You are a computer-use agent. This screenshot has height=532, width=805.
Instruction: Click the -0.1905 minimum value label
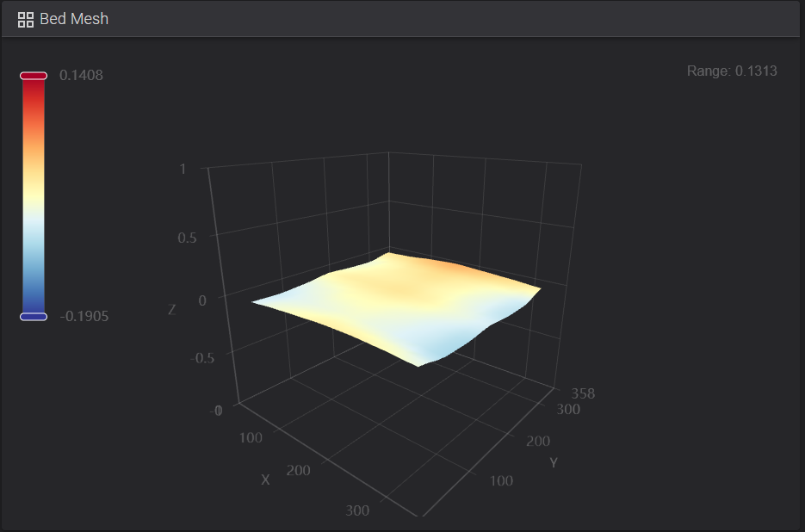84,316
